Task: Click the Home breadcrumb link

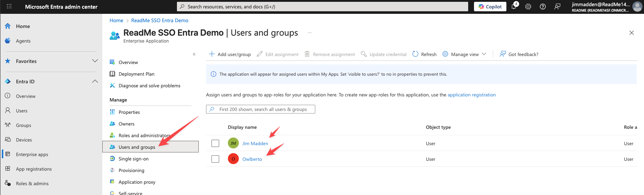Action: tap(116, 20)
